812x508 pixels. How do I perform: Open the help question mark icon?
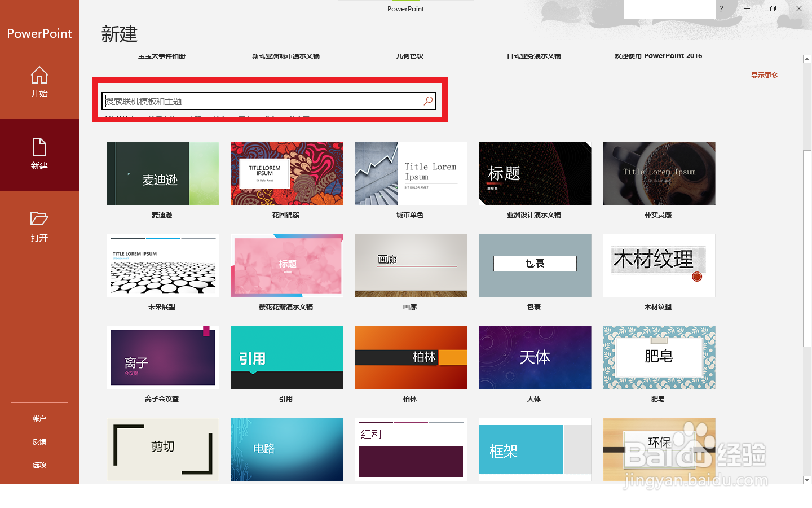[x=721, y=8]
